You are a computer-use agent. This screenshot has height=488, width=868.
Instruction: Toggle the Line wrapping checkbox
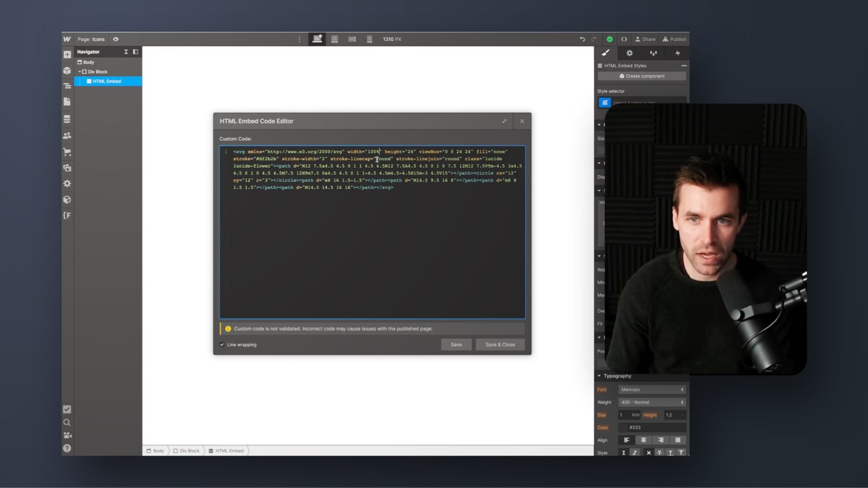tap(222, 345)
